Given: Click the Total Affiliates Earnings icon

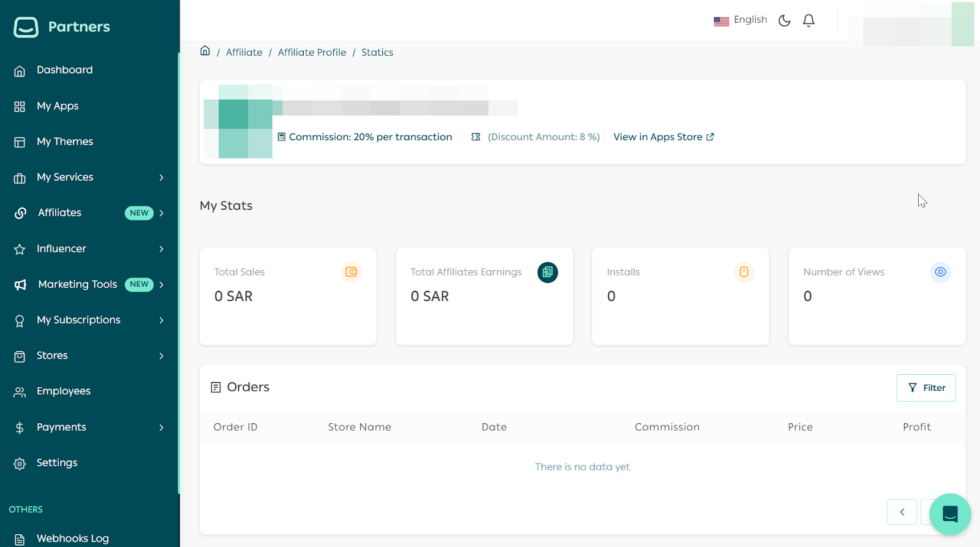Looking at the screenshot, I should click(547, 273).
